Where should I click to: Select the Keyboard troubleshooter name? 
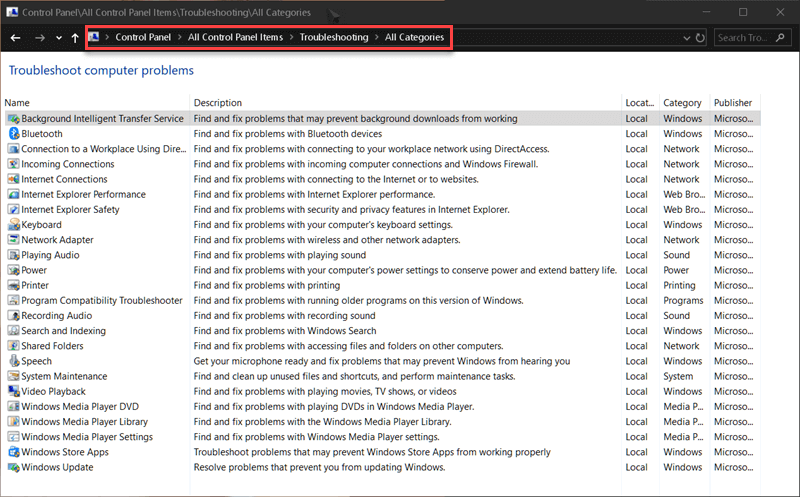coord(41,225)
